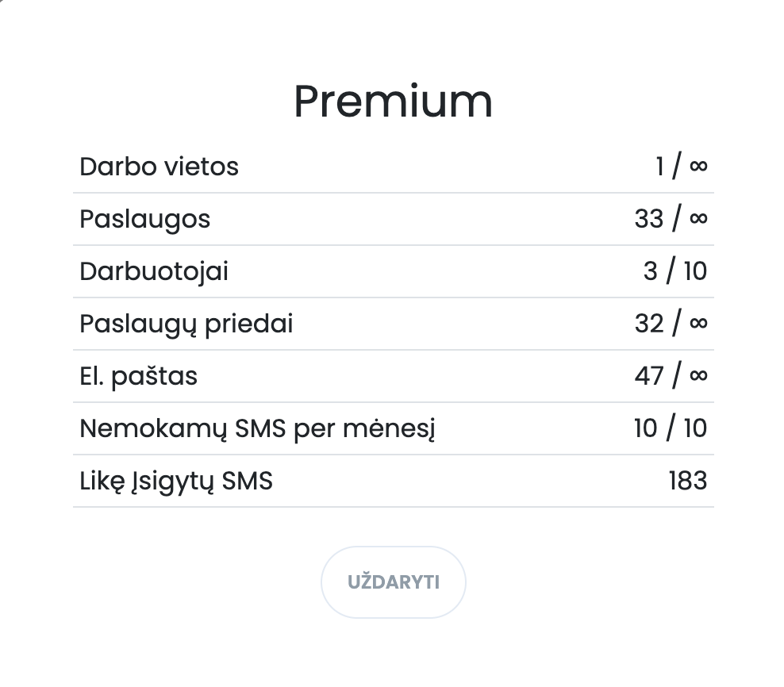Click the count 33 in Paslaugos row
This screenshot has height=687, width=784.
pos(648,219)
